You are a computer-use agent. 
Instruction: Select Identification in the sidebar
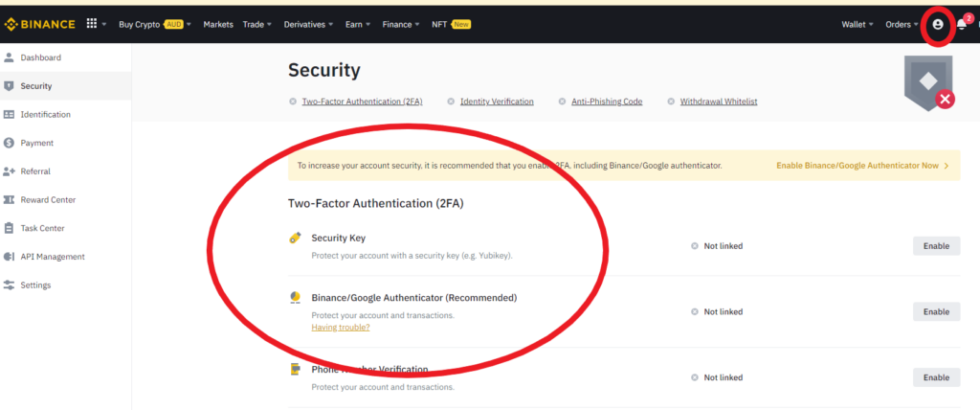click(46, 115)
